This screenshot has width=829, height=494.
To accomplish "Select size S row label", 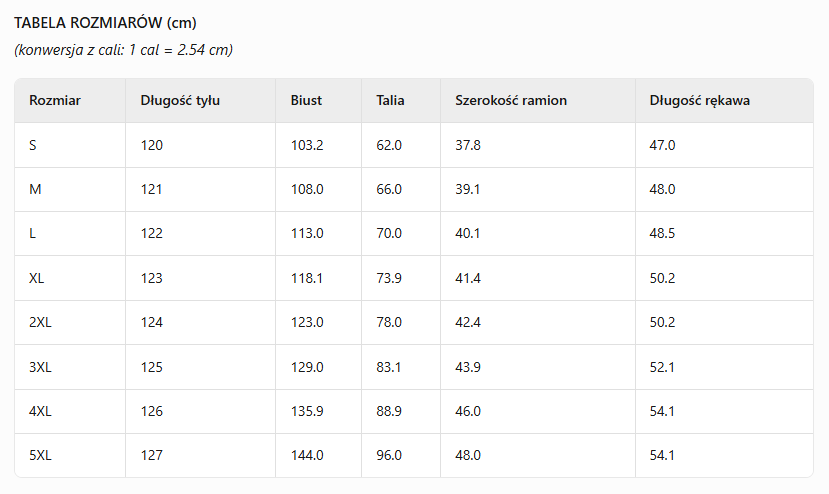I will point(33,145).
